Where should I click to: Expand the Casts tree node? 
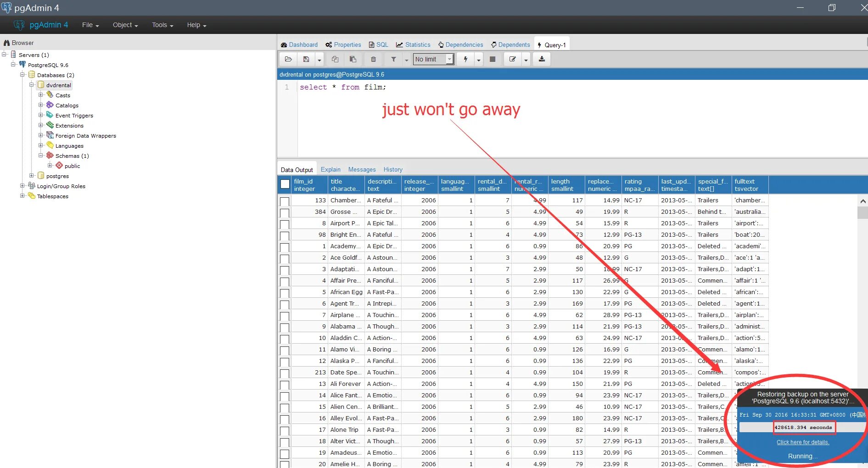pyautogui.click(x=41, y=95)
